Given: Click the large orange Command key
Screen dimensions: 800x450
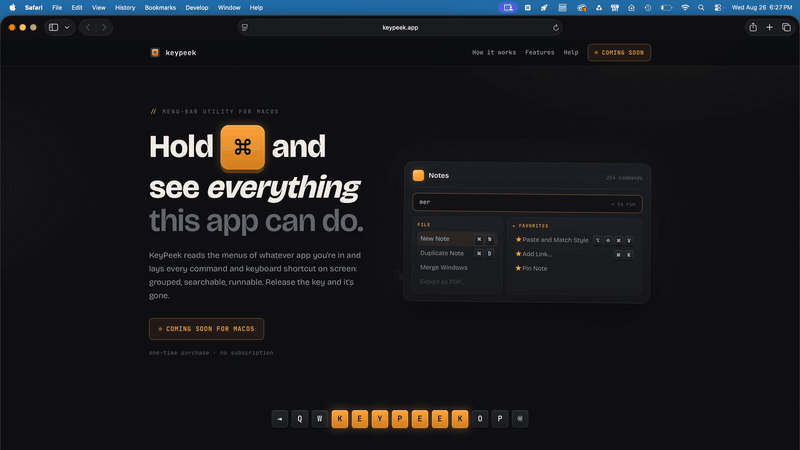Looking at the screenshot, I should click(x=243, y=147).
